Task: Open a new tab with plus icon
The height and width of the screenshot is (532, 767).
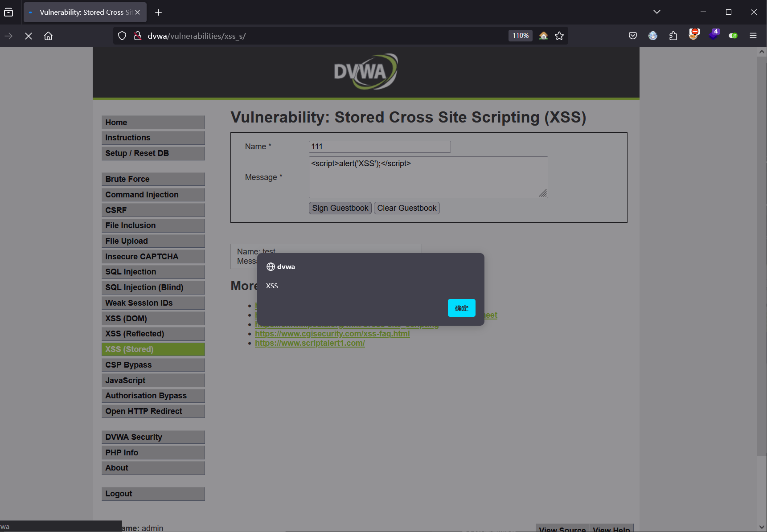Action: coord(158,12)
